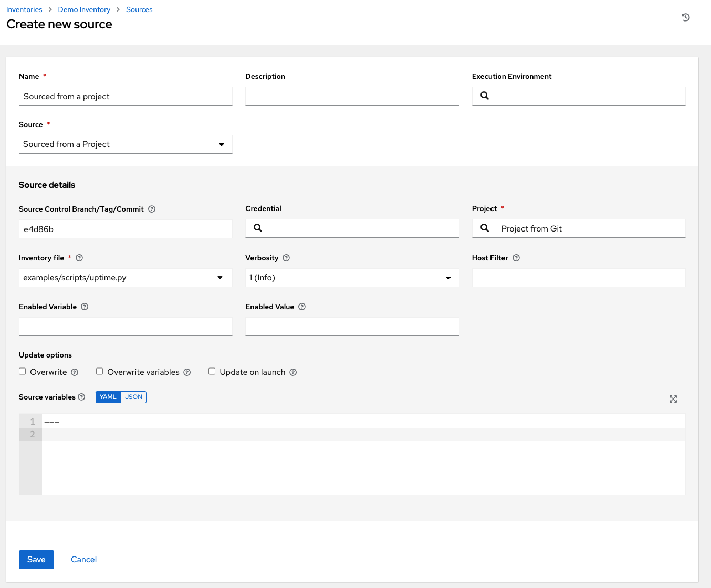Check the Overwrite variables option
The width and height of the screenshot is (711, 588).
(99, 371)
